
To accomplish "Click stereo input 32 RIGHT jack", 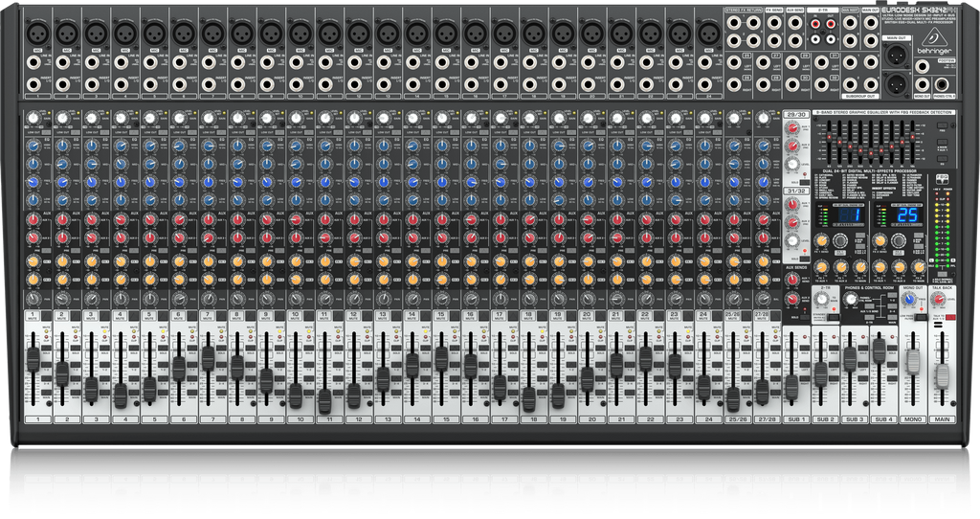I will click(x=820, y=84).
